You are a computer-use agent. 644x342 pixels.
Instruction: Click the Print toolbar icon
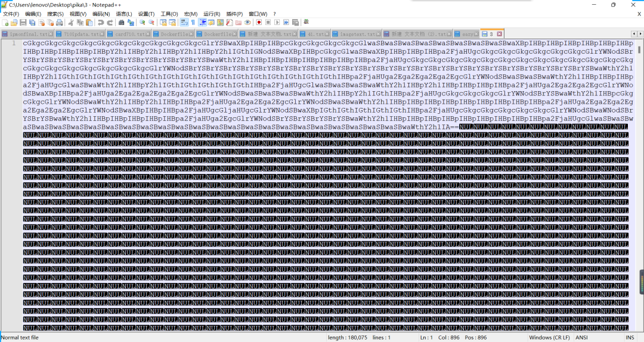click(x=60, y=23)
